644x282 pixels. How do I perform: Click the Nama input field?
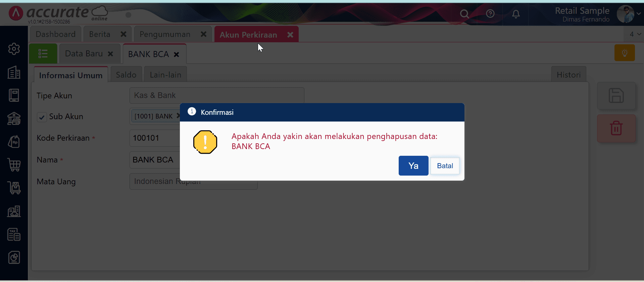coord(155,160)
